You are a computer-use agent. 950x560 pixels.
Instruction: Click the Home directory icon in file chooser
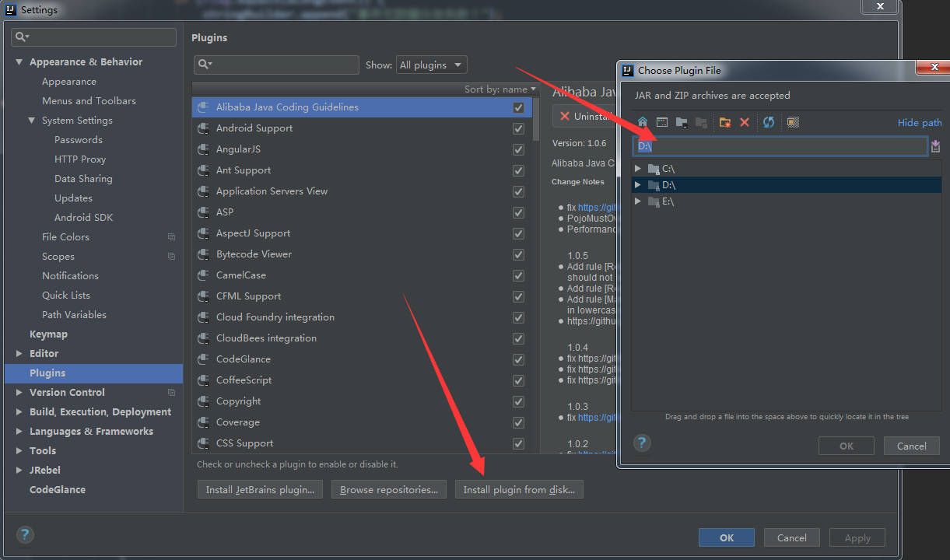pos(643,122)
